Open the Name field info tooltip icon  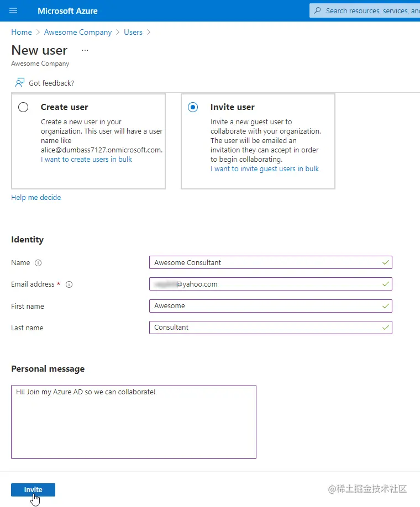pos(38,263)
